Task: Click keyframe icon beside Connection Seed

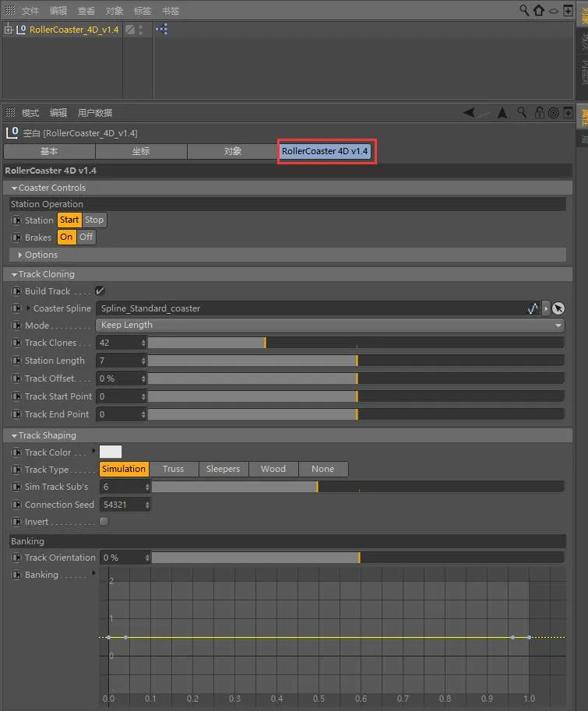Action: (16, 505)
